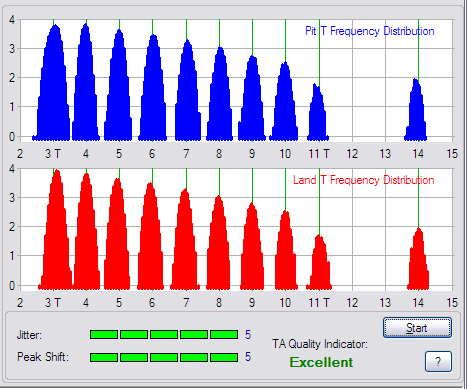Screen dimensions: 467x389
Task: Click the last Peak Shift bar segment
Action: click(x=224, y=357)
